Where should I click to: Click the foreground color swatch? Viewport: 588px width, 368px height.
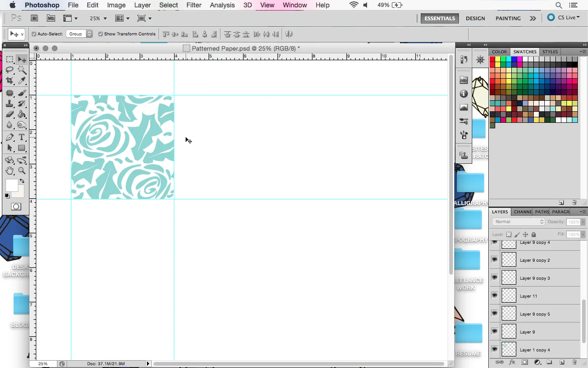coord(11,185)
